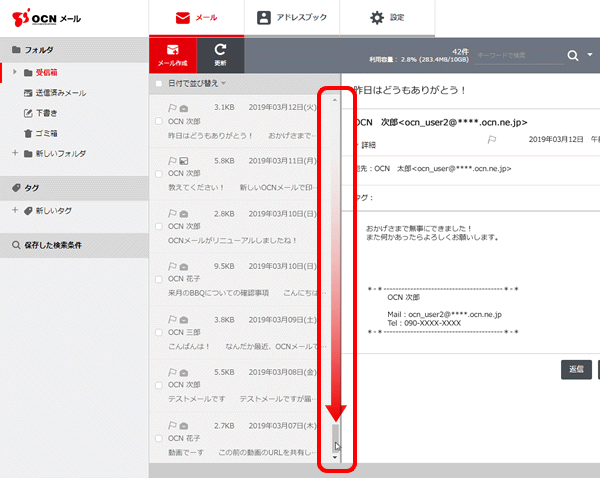Click the 新しいタグ label
Image resolution: width=600 pixels, height=478 pixels.
pos(54,210)
